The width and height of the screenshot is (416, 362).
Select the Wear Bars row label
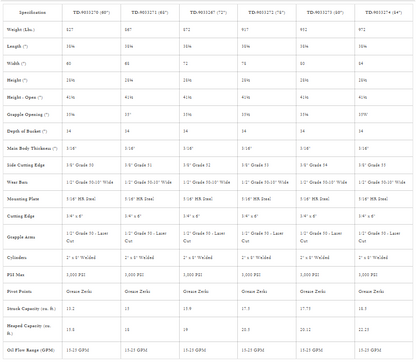pyautogui.click(x=17, y=182)
